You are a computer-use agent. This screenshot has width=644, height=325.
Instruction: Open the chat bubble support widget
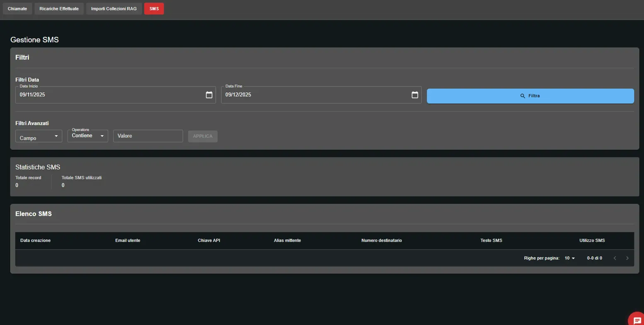click(637, 320)
